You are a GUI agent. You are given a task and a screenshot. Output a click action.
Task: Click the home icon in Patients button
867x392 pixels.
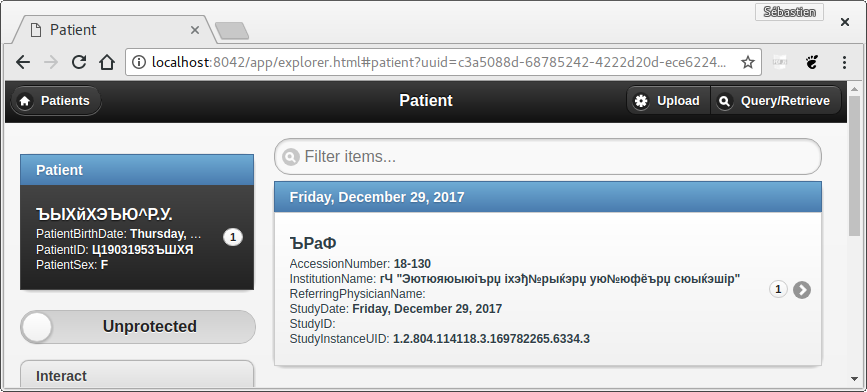click(24, 101)
